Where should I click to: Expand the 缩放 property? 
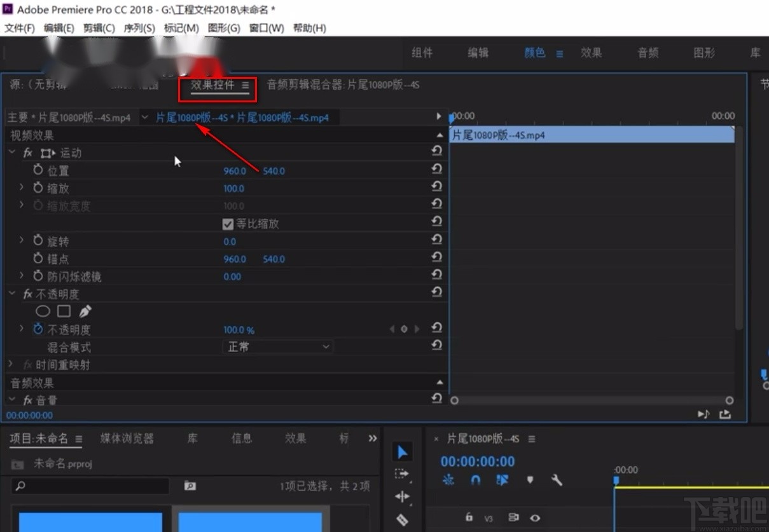(21, 188)
